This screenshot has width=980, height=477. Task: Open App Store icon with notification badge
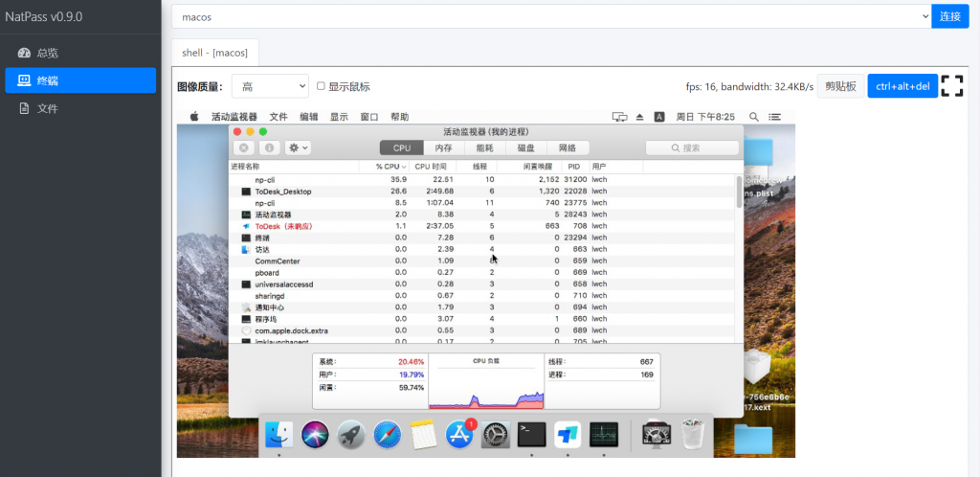tap(460, 435)
